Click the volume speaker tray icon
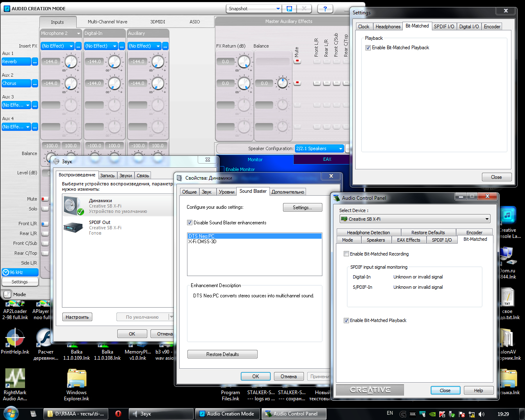525x420 pixels. [x=482, y=414]
